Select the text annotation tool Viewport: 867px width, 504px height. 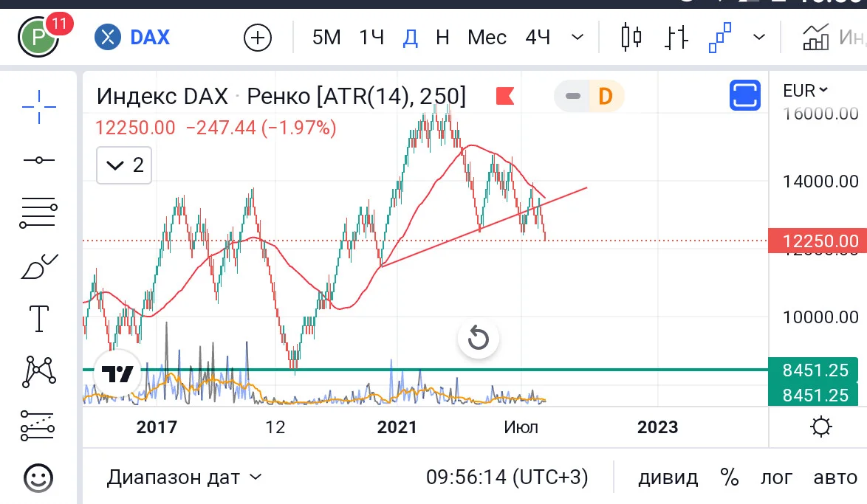[38, 319]
